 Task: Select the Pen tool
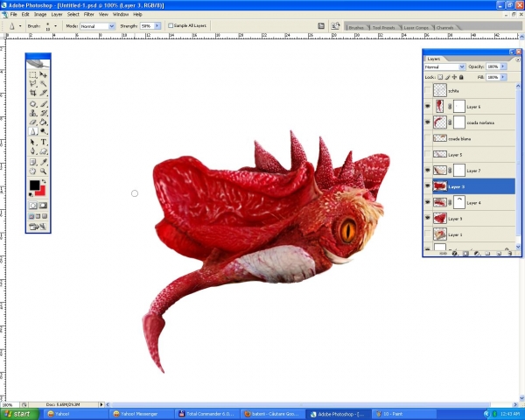click(x=33, y=151)
